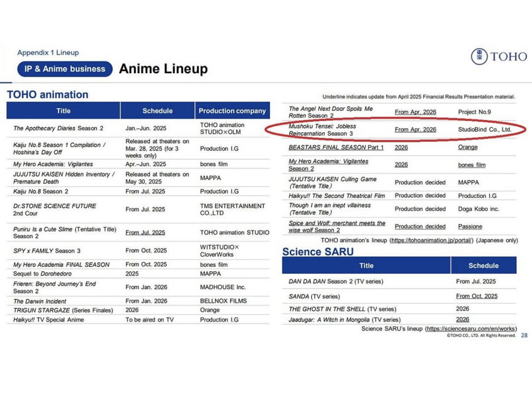
Task: Click the TOHO animation Schedule column header
Action: coord(157,110)
